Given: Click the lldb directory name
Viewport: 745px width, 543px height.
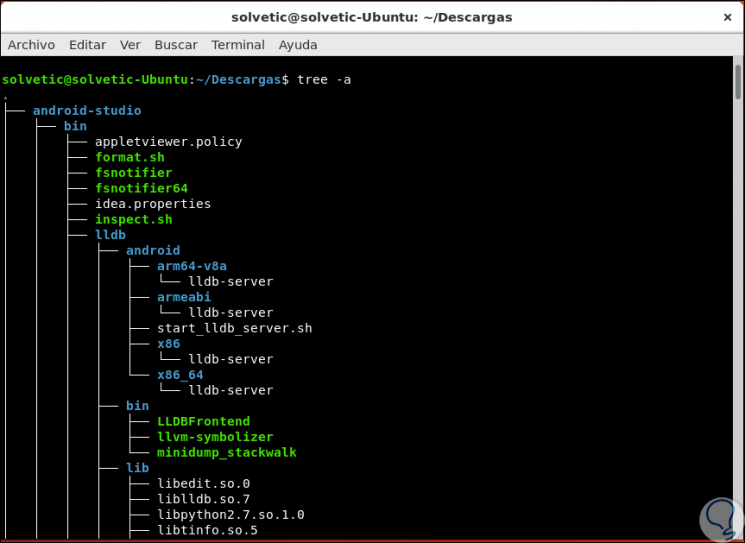Looking at the screenshot, I should (110, 235).
